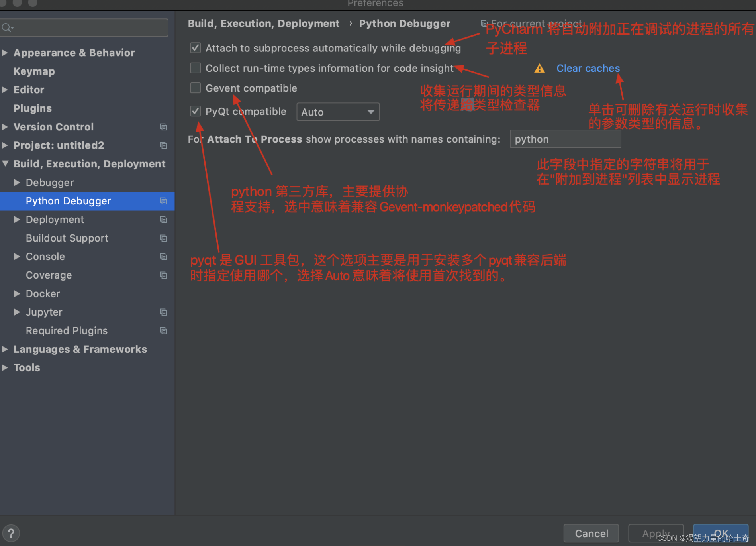Select Console tree item label
This screenshot has height=546, width=756.
point(45,257)
